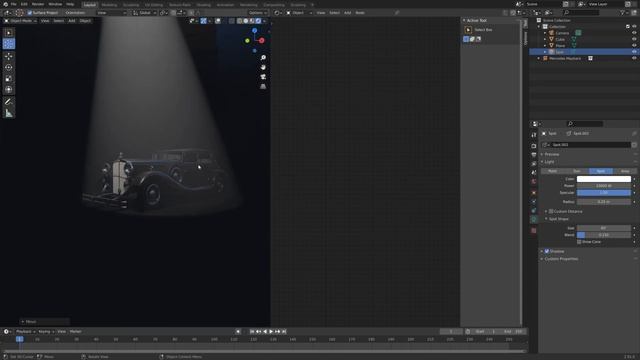The height and width of the screenshot is (360, 640).
Task: Click the timeline playhead frame marker
Action: (x=19, y=339)
